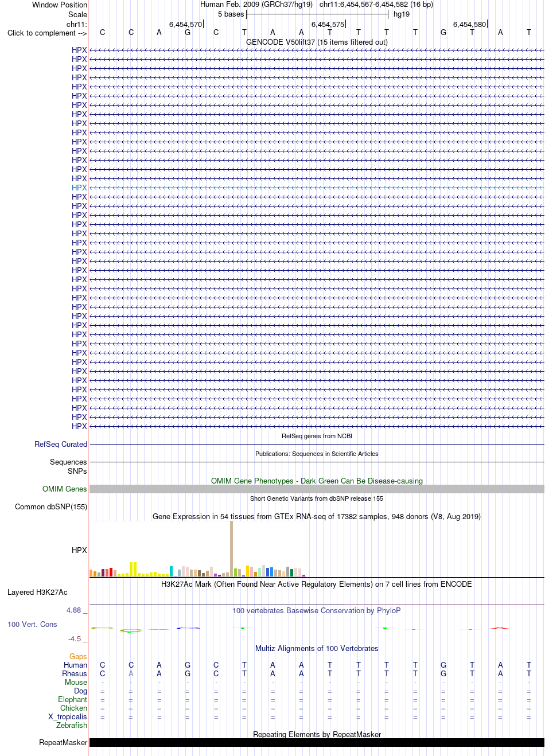Open the RepeatMasker track label
Image resolution: width=545 pixels, height=756 pixels.
(x=63, y=742)
